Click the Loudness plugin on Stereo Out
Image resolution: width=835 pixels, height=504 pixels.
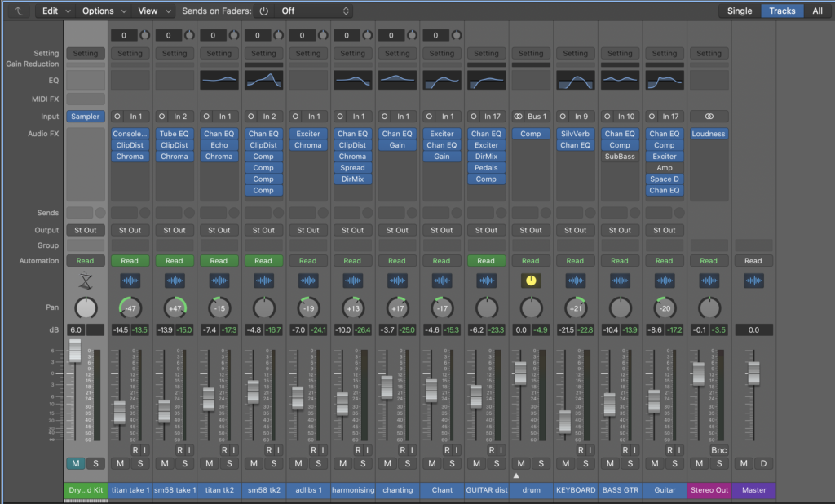tap(709, 134)
